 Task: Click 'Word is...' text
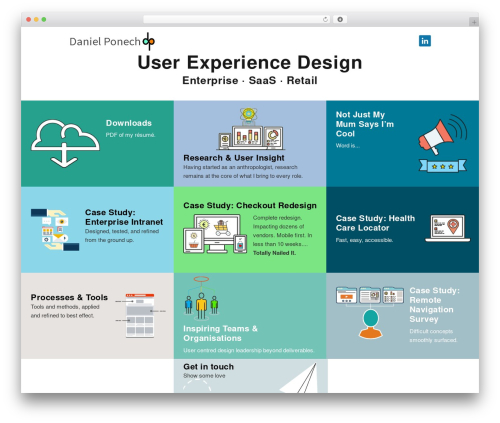pos(348,146)
